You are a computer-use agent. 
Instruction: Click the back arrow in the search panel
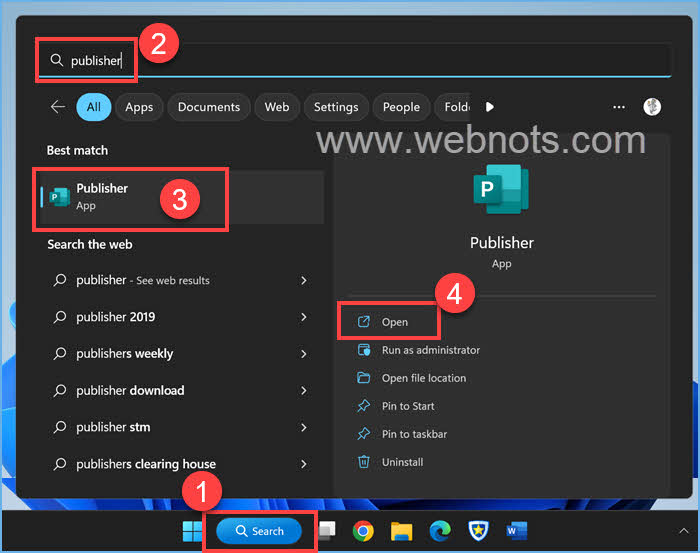click(58, 107)
